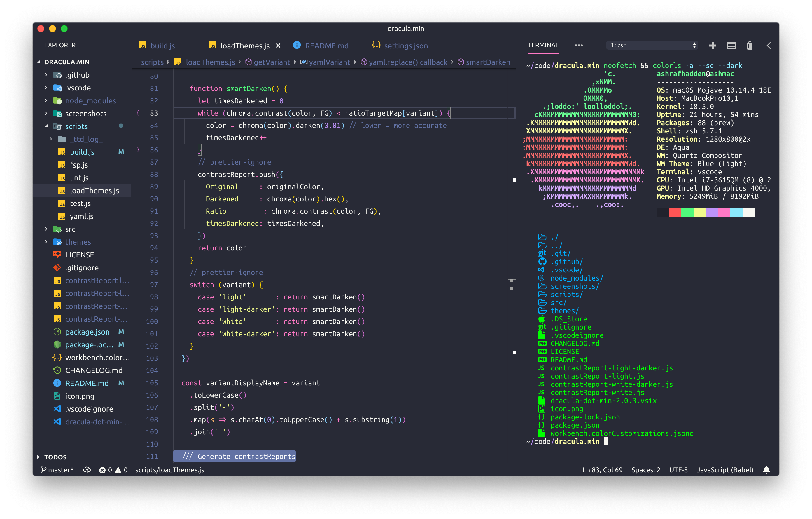Click the terminal split panel icon
This screenshot has height=519, width=812.
[729, 46]
